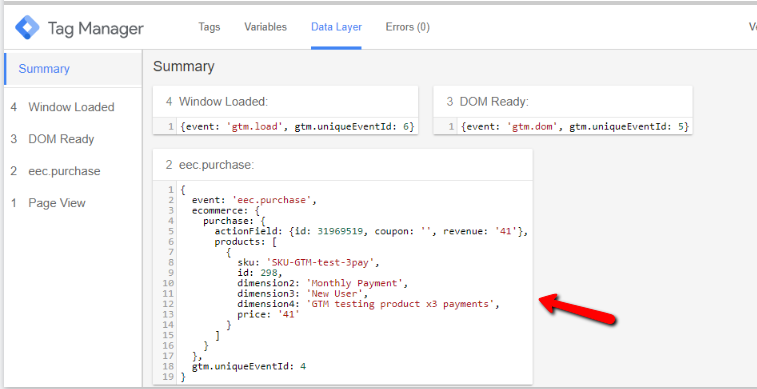The height and width of the screenshot is (389, 757).
Task: Switch to the Tags tab
Action: pyautogui.click(x=209, y=27)
